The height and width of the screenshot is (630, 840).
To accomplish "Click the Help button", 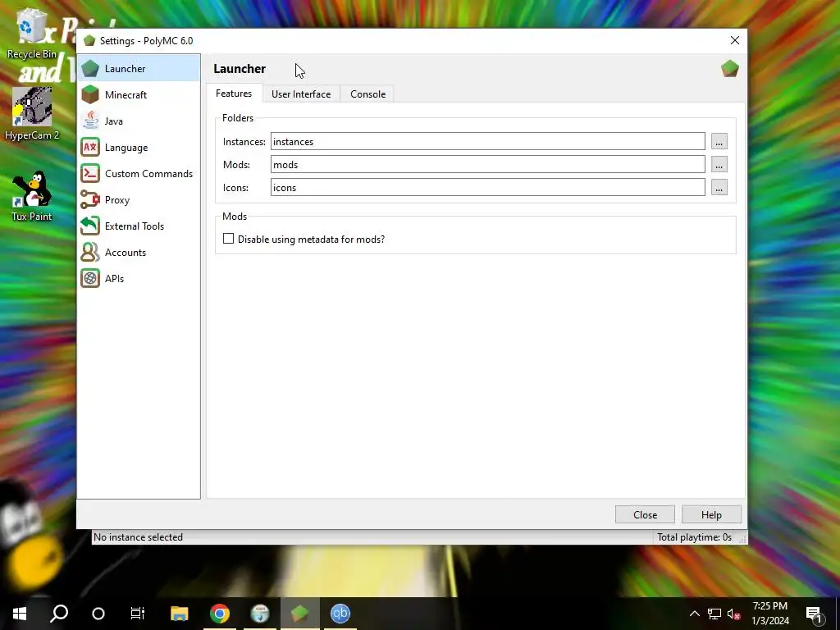I will (711, 514).
